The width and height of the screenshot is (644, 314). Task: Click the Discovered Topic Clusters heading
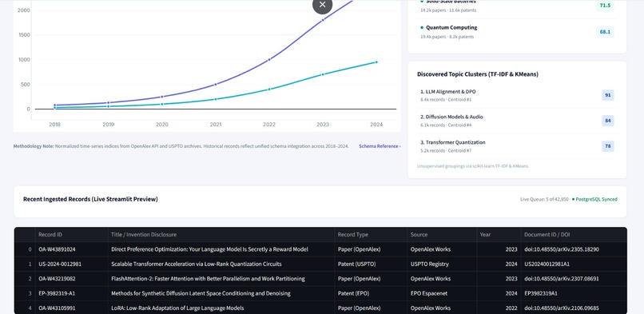pos(478,74)
